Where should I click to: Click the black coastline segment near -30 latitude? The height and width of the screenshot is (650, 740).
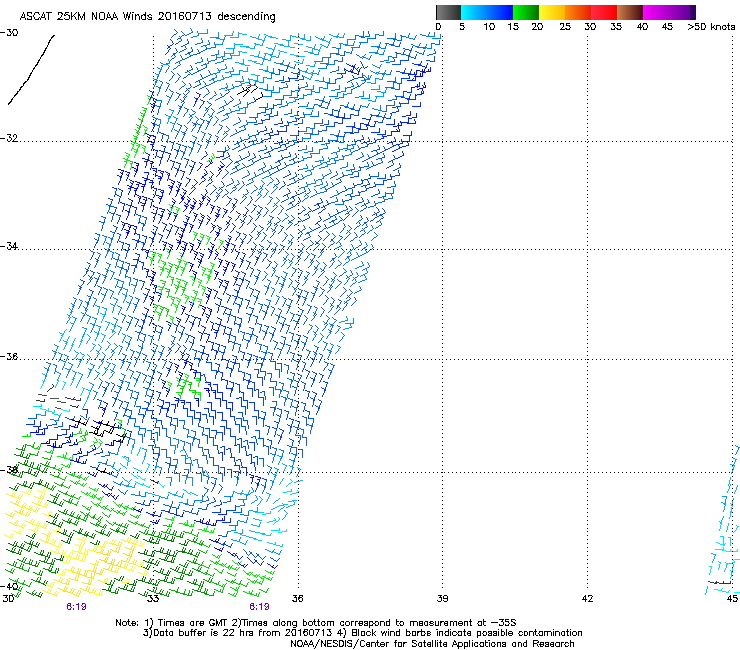pyautogui.click(x=31, y=69)
